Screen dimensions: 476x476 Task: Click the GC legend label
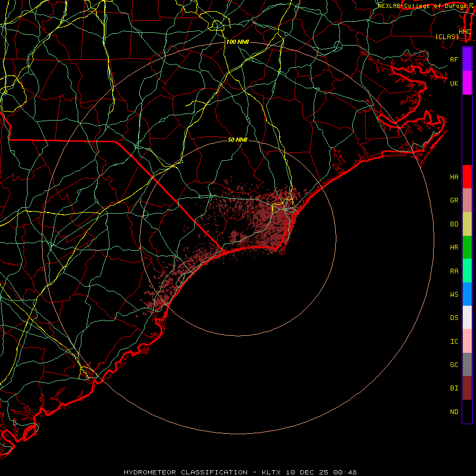(454, 365)
